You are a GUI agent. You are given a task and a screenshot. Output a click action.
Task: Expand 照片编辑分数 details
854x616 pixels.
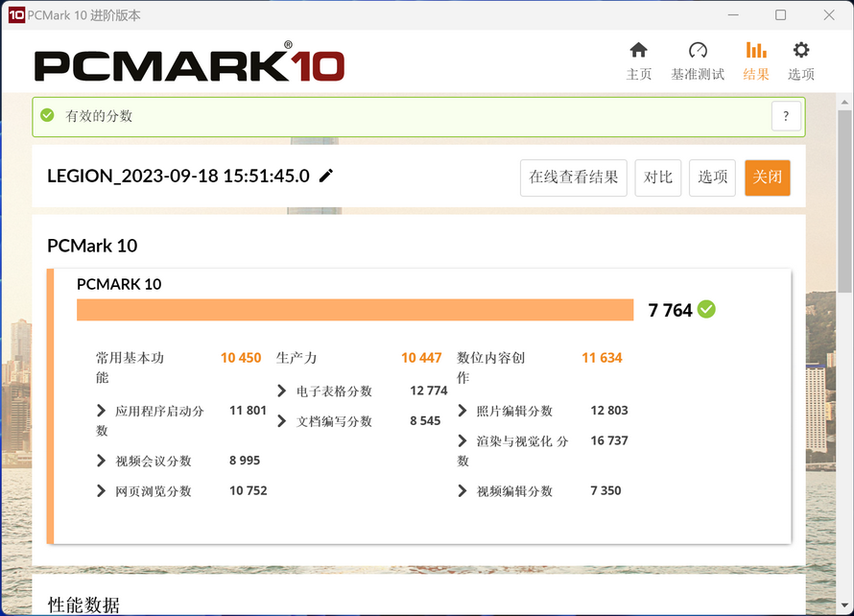point(463,410)
